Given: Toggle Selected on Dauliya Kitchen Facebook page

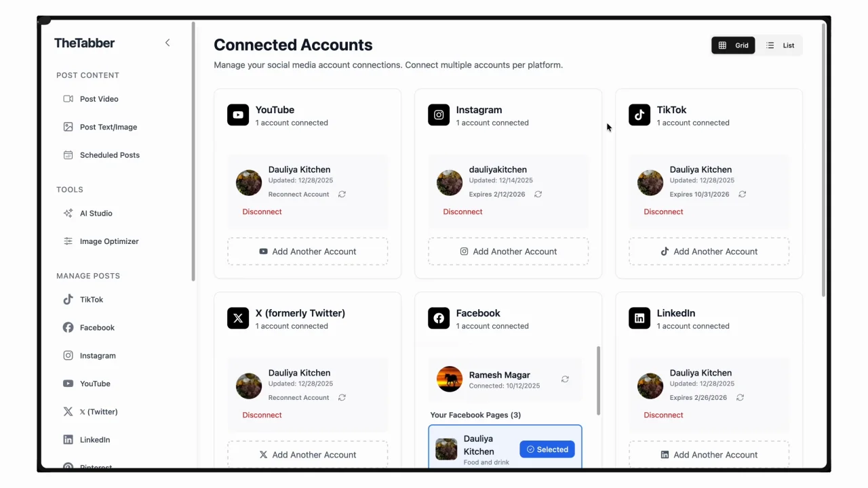Looking at the screenshot, I should pos(547,449).
